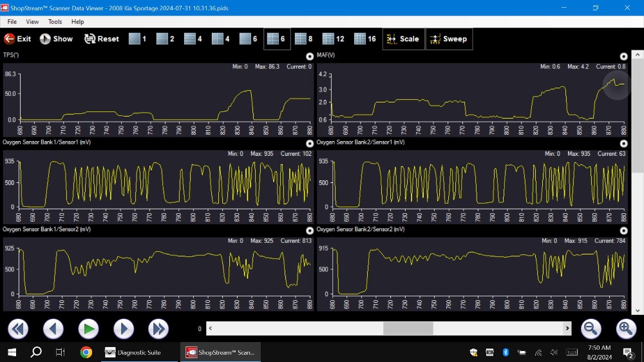The image size is (644, 362).
Task: Toggle the TPS graph circle button
Action: [x=310, y=57]
